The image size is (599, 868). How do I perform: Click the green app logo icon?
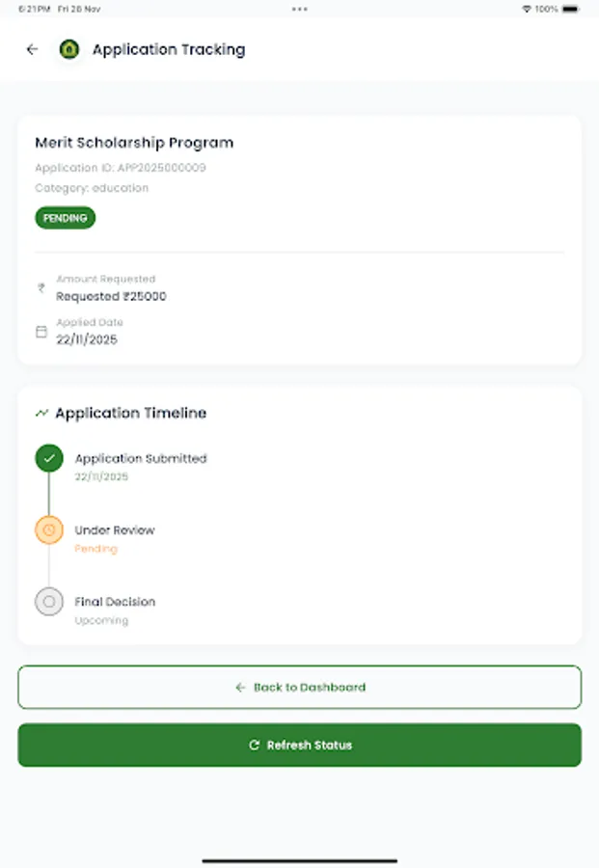pyautogui.click(x=68, y=49)
